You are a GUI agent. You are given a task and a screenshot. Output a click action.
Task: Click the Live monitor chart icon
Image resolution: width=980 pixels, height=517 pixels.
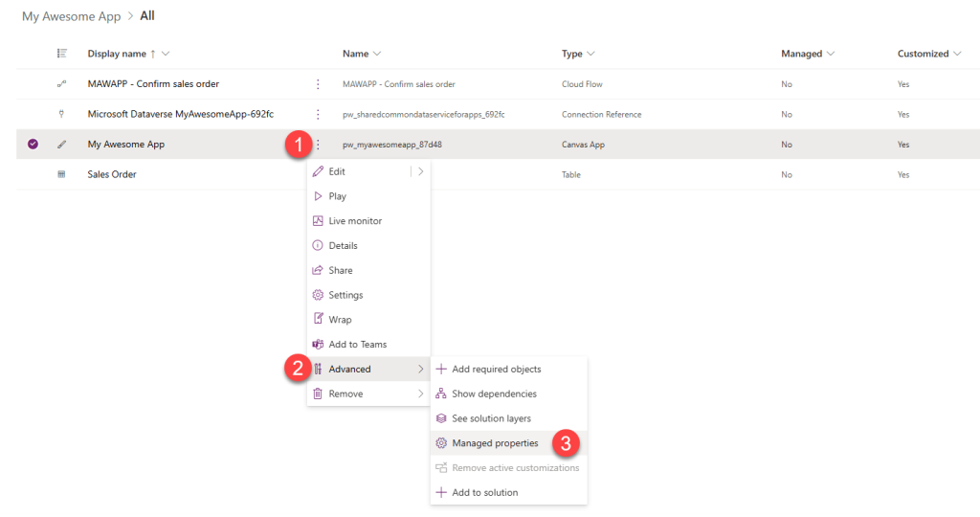point(318,220)
